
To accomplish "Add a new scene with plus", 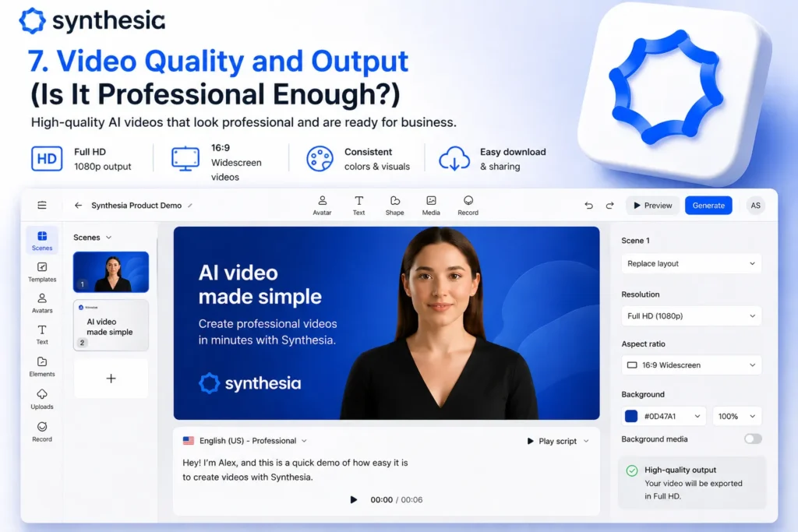I will (111, 379).
